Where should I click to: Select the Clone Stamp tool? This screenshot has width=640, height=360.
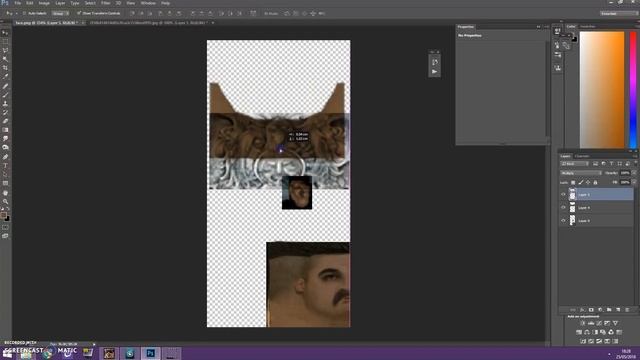[5, 104]
